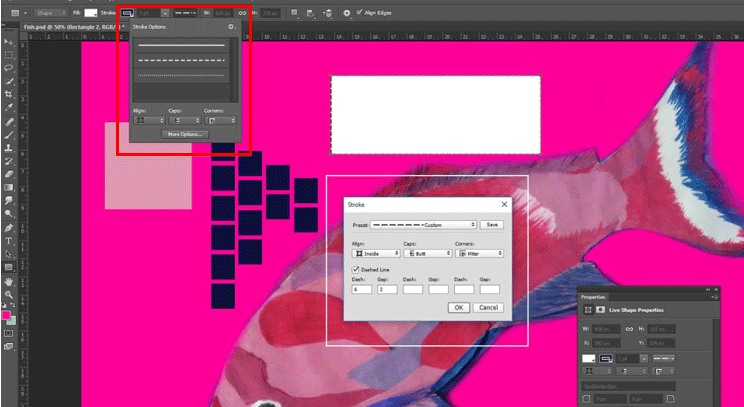
Task: Open Path Operations in options bar
Action: click(x=295, y=13)
